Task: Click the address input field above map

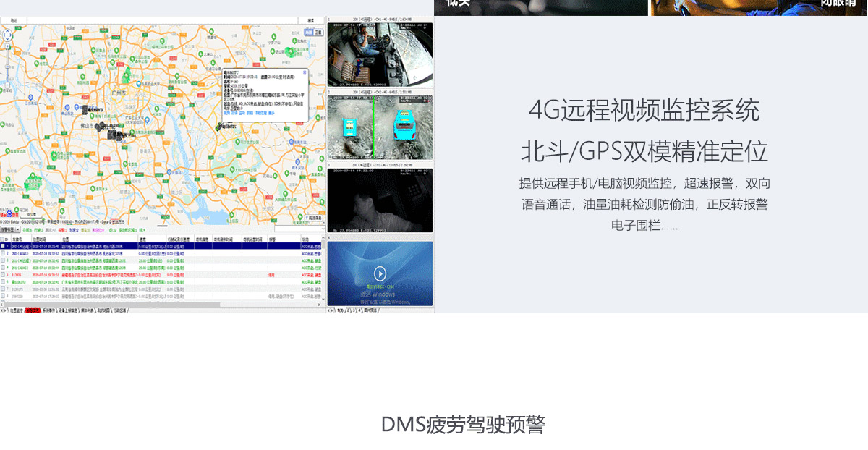Action: [x=163, y=20]
